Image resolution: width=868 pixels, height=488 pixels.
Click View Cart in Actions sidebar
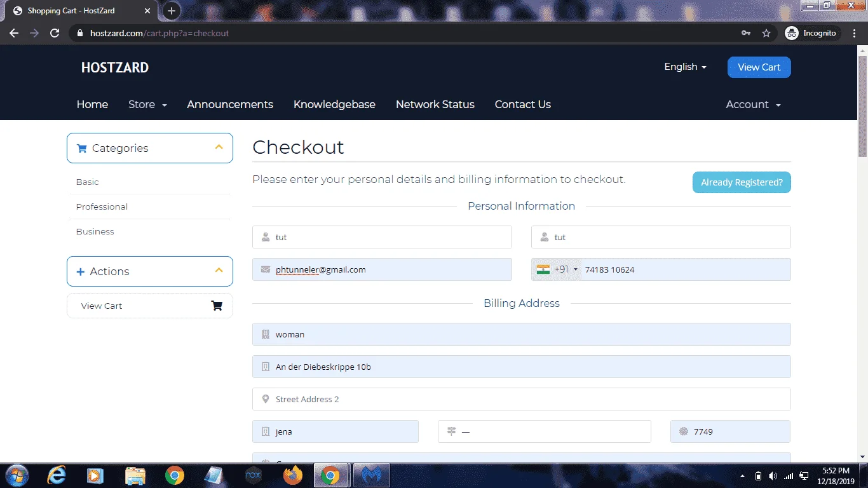point(150,306)
